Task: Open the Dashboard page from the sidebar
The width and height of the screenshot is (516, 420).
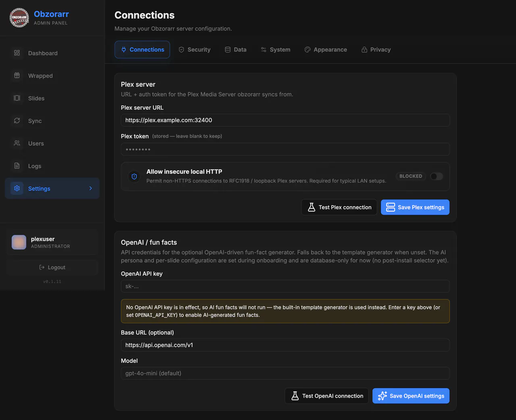Action: coord(52,53)
